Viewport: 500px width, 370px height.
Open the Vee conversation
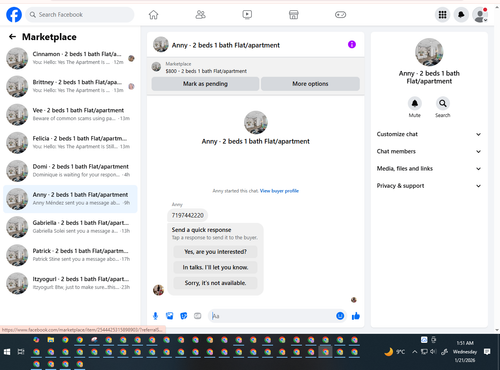(x=70, y=114)
